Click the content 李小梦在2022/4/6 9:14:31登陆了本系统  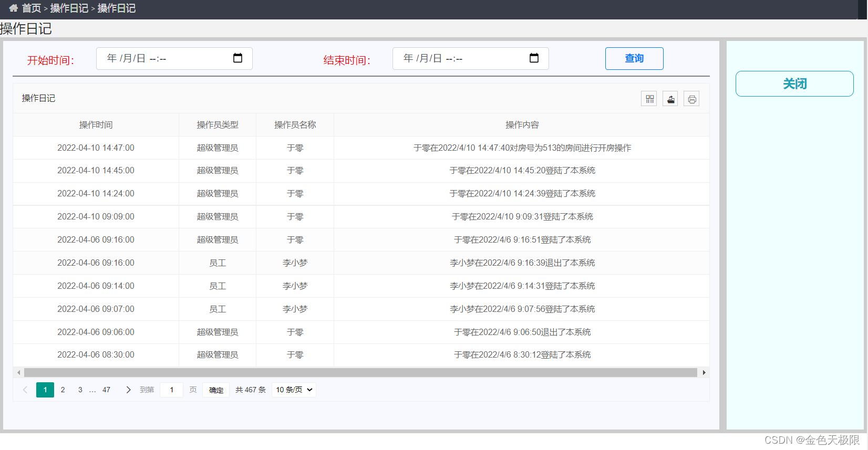[522, 286]
